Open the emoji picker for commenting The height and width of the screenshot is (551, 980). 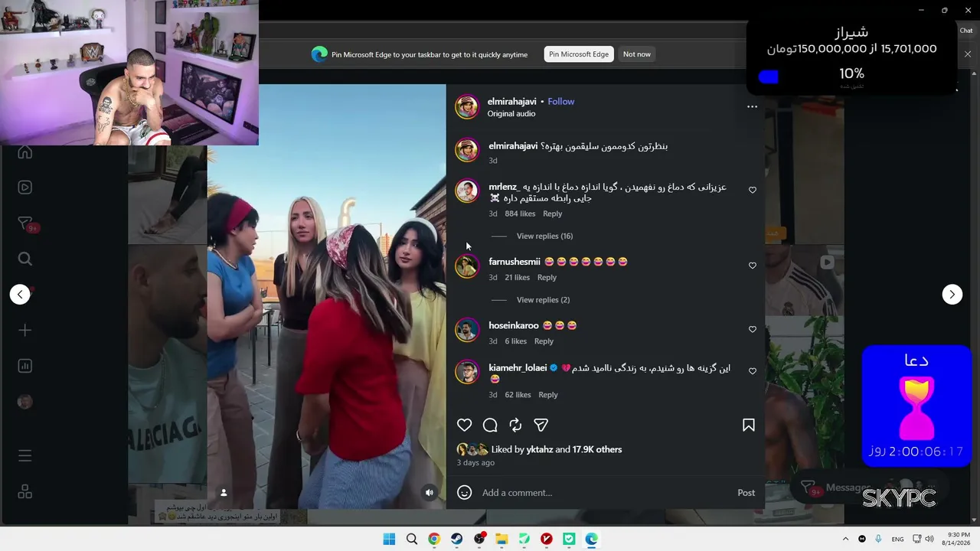464,493
